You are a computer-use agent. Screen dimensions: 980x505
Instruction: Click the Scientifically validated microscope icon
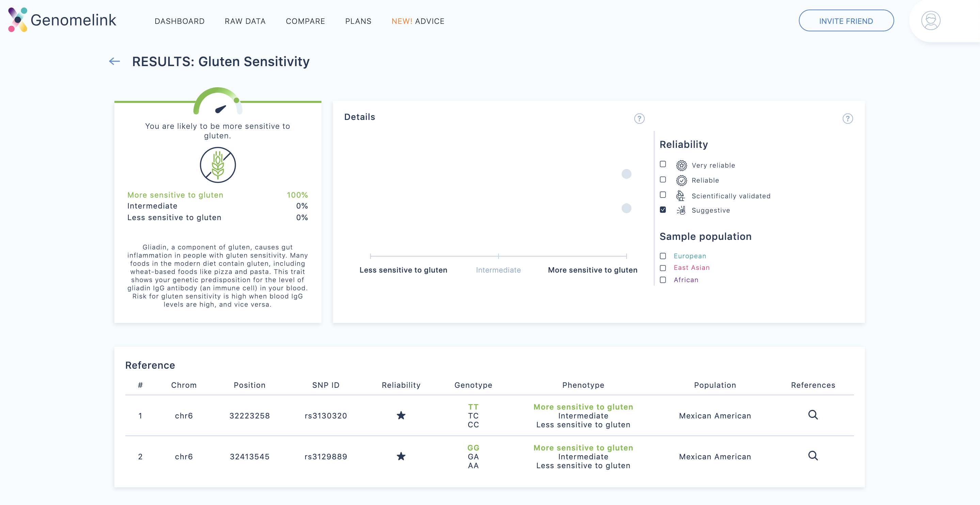coord(681,196)
